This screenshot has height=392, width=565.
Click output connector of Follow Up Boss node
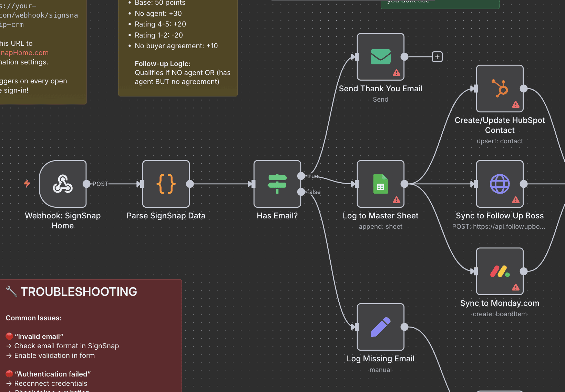[524, 184]
